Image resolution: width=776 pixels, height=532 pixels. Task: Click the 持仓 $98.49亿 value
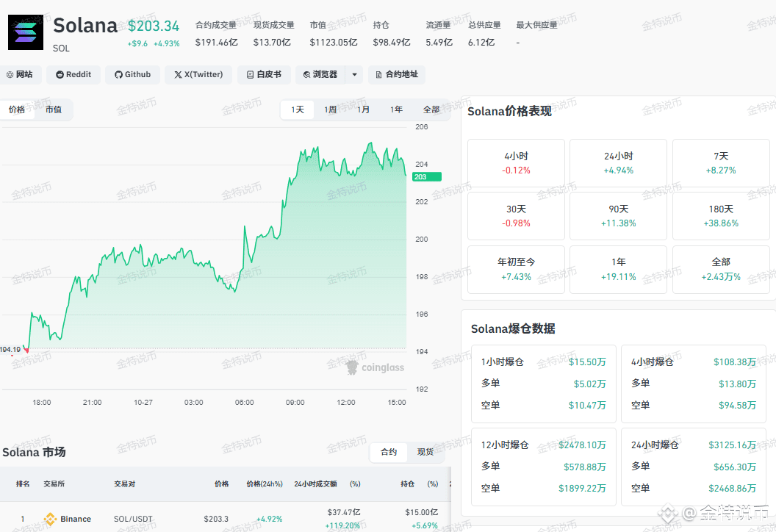[x=392, y=43]
